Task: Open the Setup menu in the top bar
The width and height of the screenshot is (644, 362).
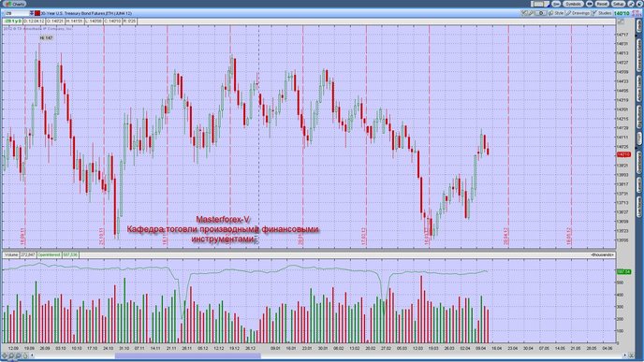Action: pos(618,4)
